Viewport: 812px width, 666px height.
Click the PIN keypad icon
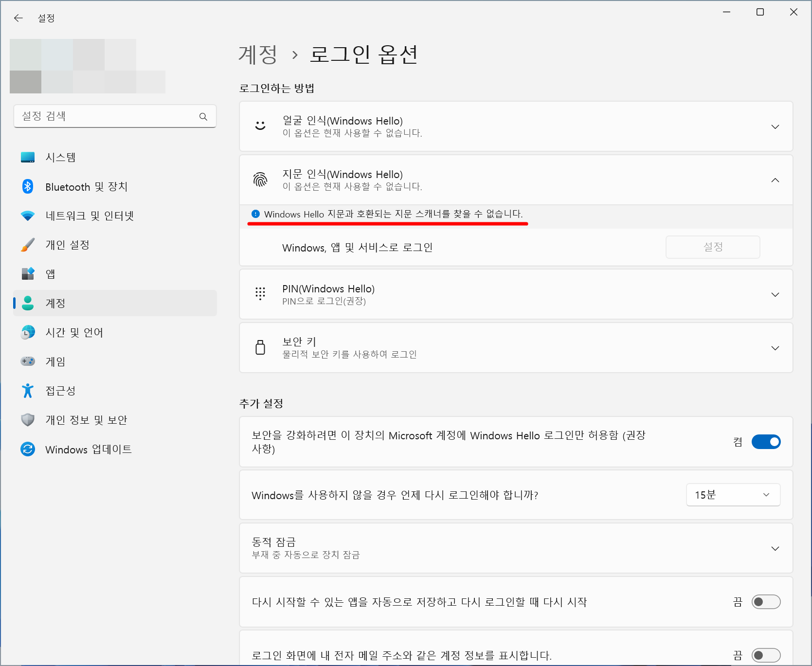pyautogui.click(x=260, y=293)
